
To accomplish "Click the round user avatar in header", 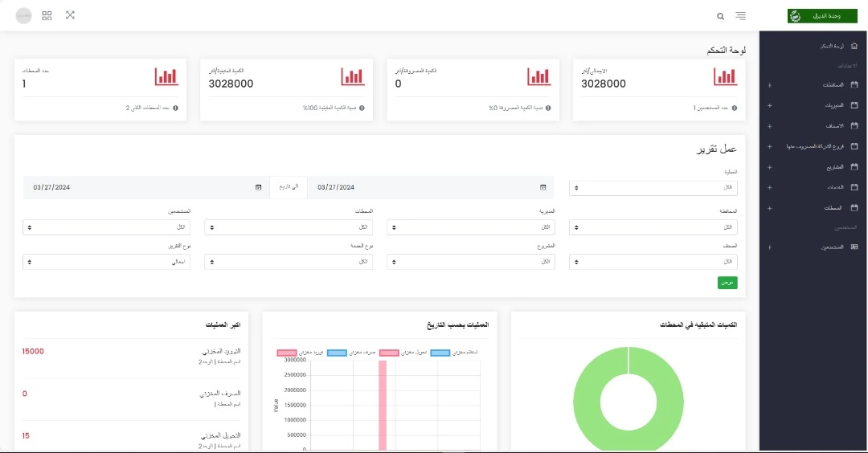I will [x=23, y=16].
